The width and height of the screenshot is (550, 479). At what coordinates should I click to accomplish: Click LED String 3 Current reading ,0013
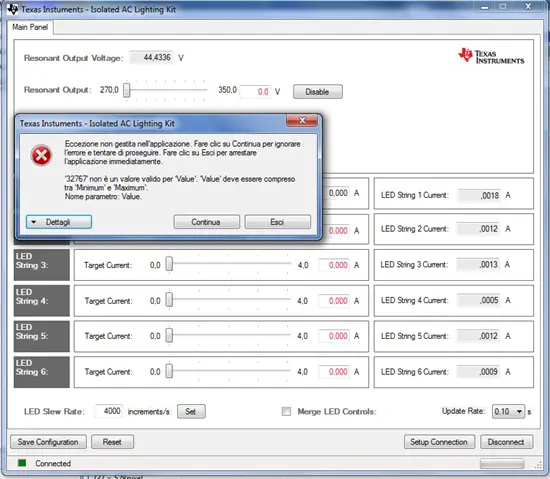[x=478, y=264]
